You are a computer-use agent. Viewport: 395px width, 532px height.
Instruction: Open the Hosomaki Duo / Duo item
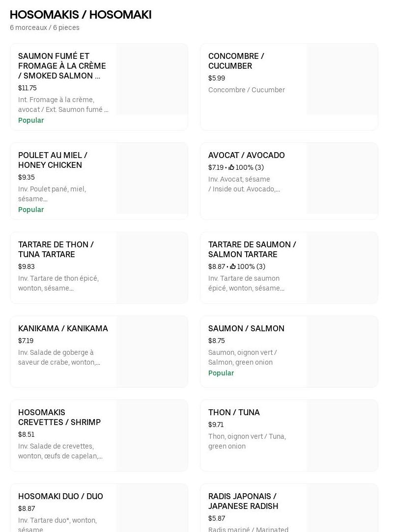point(60,496)
